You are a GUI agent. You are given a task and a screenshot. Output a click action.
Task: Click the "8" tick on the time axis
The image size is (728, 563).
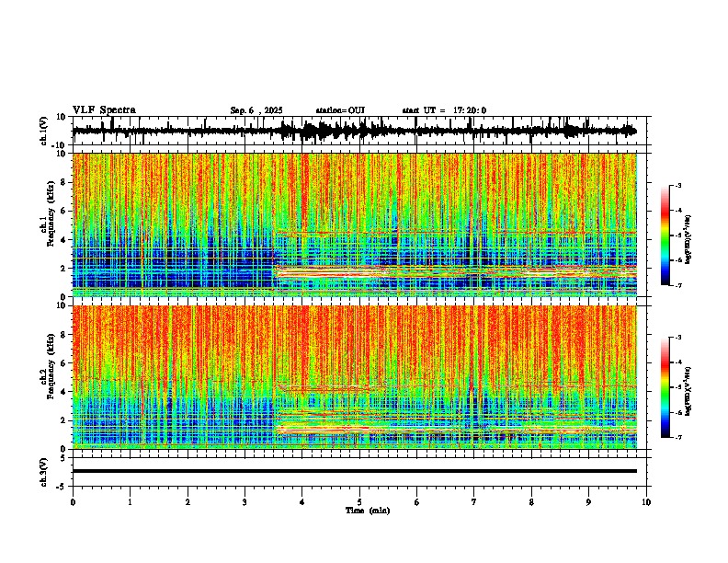point(531,502)
